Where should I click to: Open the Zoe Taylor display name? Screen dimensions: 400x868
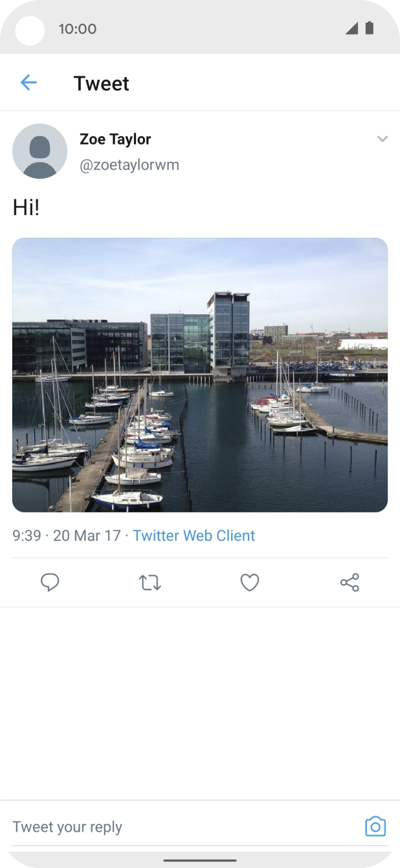115,139
